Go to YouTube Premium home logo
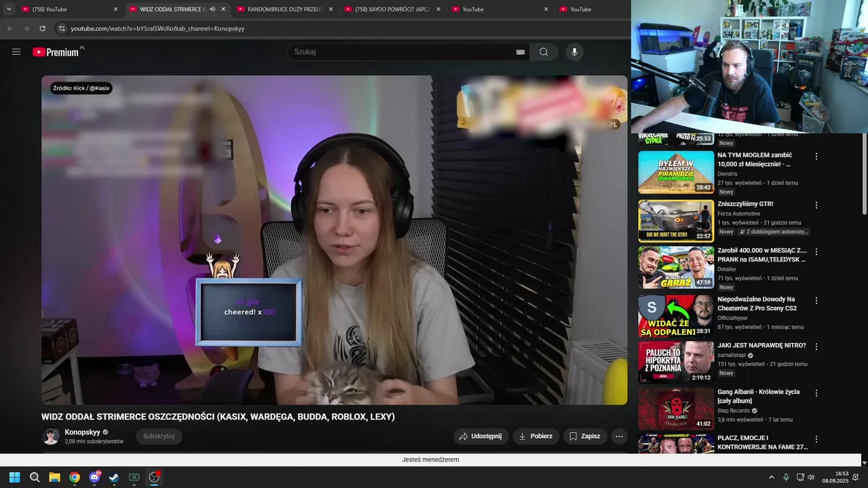The image size is (868, 488). click(57, 52)
